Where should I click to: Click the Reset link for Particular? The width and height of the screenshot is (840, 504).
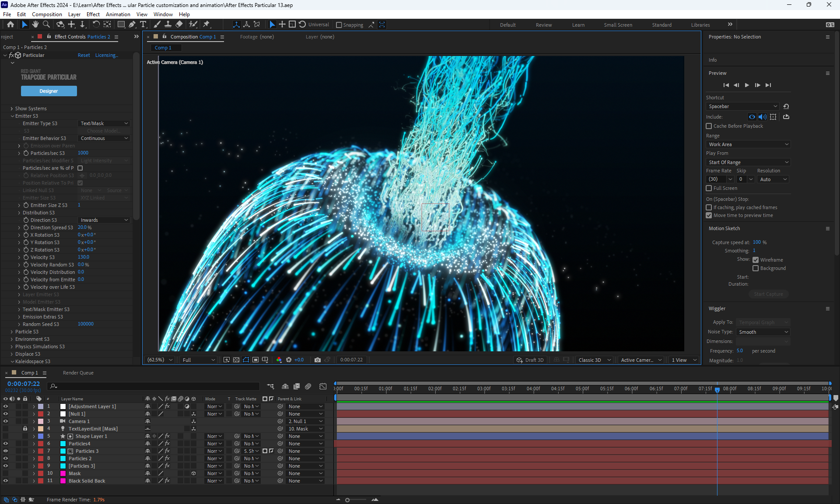click(x=84, y=55)
